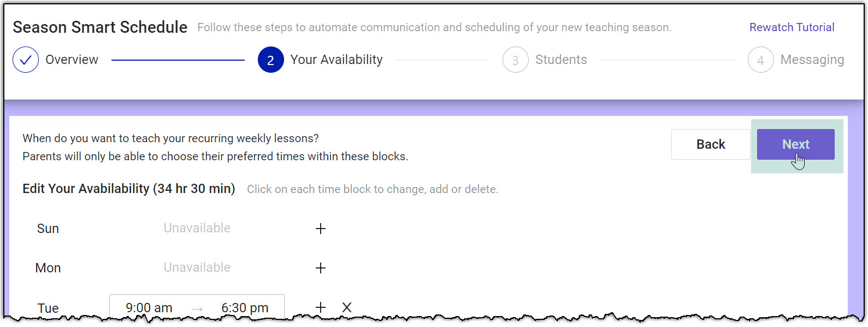Select the Your Availability step

click(x=336, y=60)
